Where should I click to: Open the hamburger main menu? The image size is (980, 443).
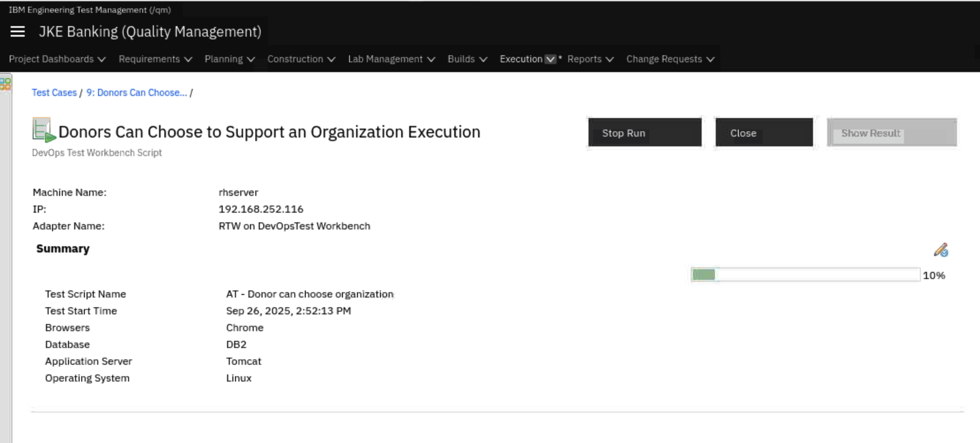pyautogui.click(x=18, y=31)
